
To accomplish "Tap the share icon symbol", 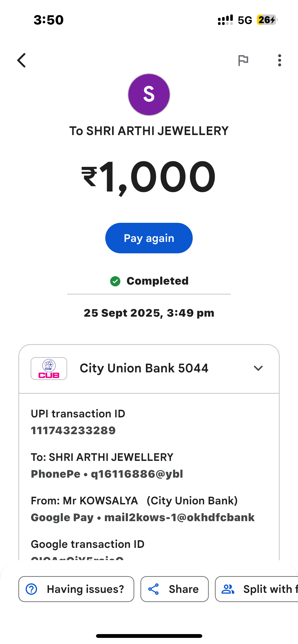I will pos(154,589).
